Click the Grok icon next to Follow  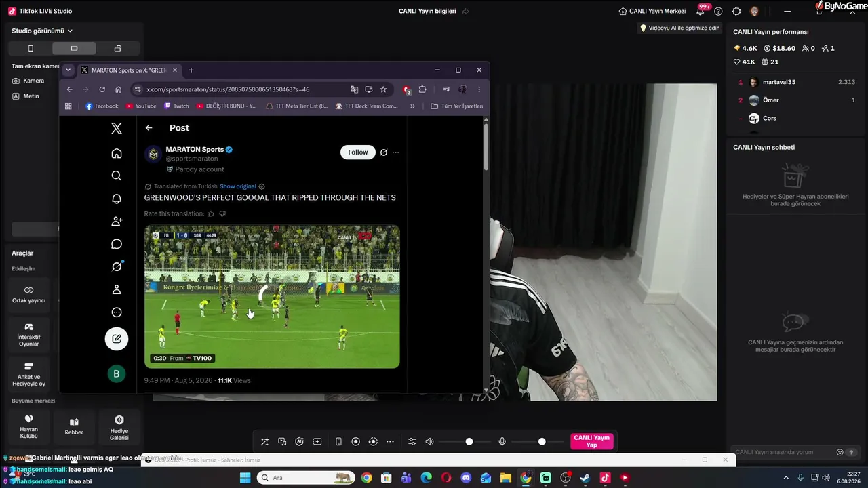point(384,152)
